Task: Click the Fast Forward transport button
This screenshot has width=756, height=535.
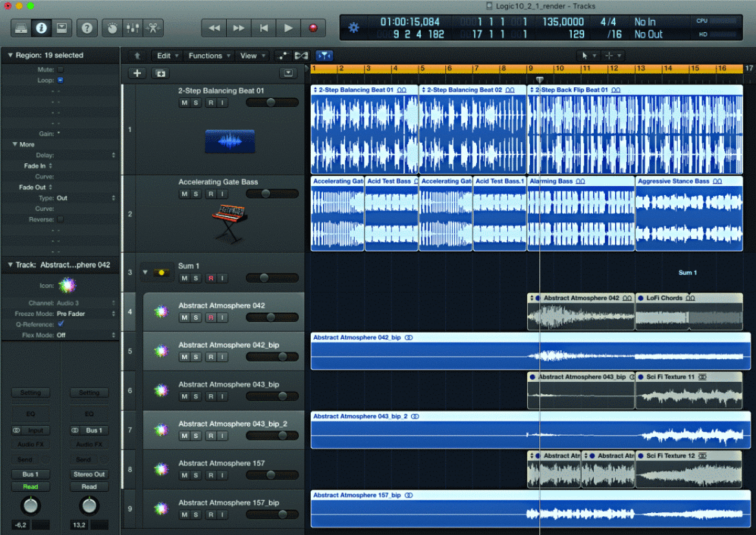Action: (x=238, y=28)
